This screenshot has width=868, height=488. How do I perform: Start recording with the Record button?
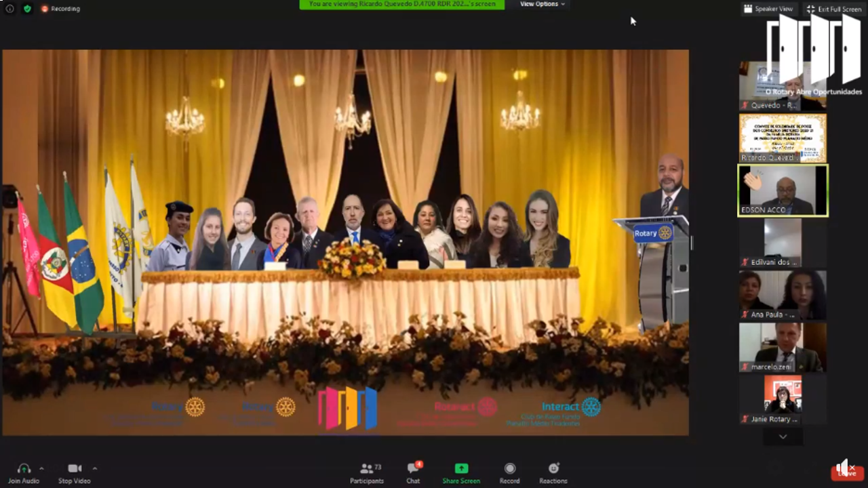tap(510, 468)
